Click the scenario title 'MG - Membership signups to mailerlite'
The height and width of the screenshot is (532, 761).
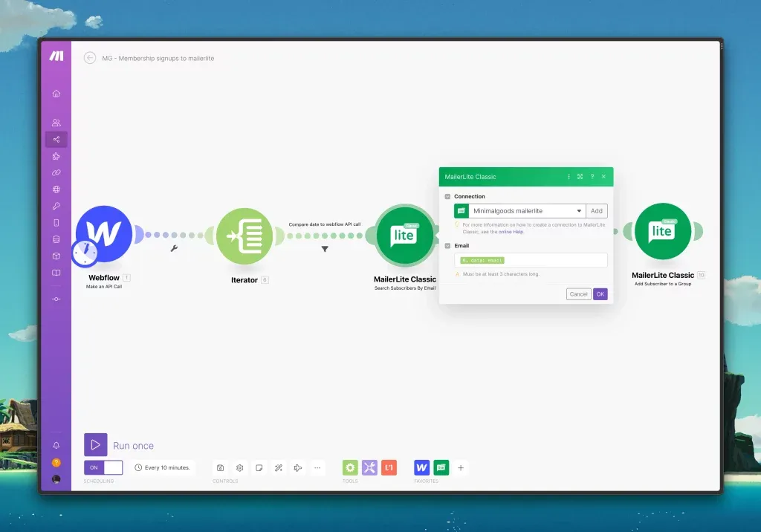[158, 58]
